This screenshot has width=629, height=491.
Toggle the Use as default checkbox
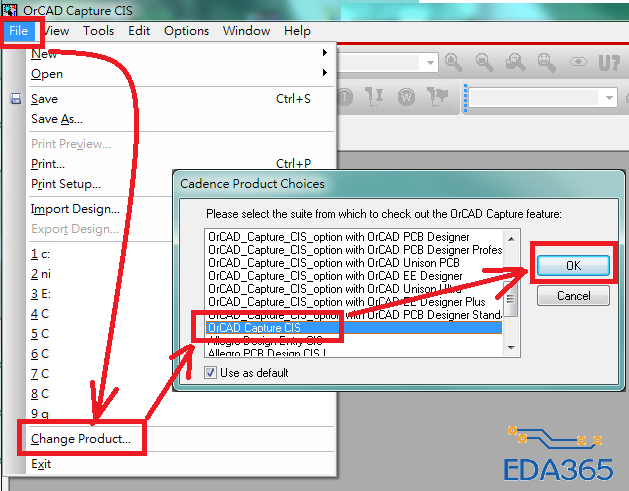(x=210, y=373)
